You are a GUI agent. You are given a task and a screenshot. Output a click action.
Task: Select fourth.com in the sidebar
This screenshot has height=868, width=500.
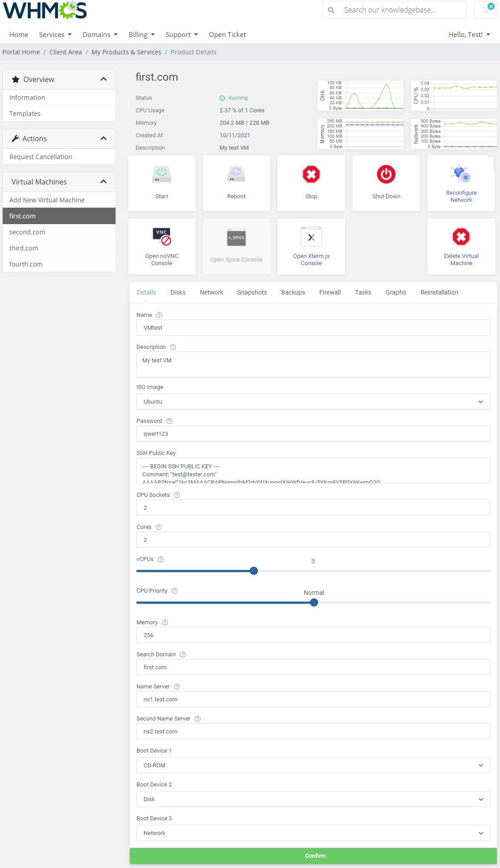click(59, 264)
